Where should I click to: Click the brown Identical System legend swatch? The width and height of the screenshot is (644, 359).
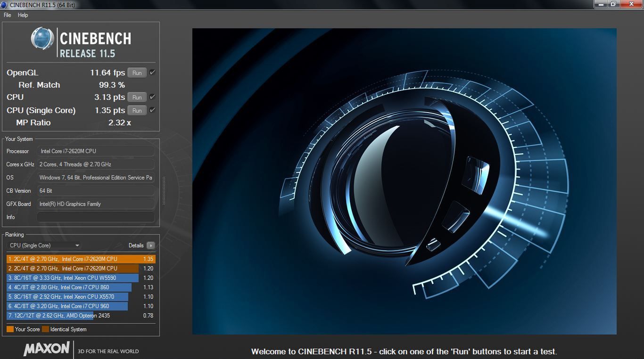45,329
